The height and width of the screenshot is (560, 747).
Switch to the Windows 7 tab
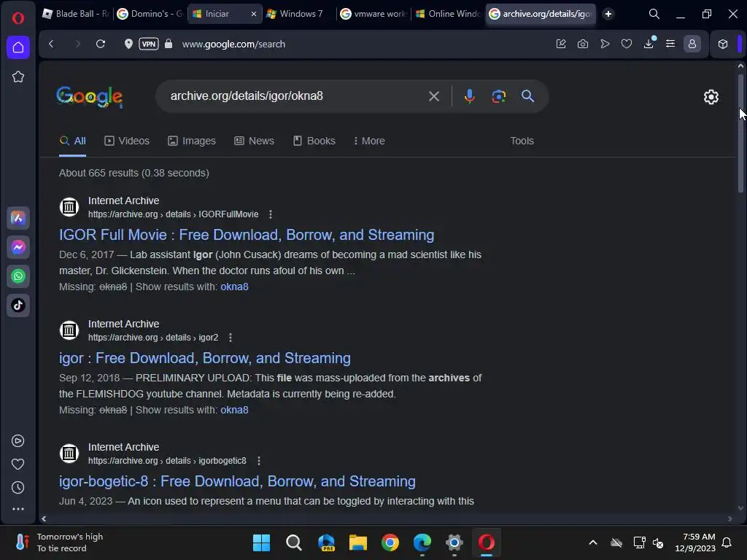pos(300,14)
